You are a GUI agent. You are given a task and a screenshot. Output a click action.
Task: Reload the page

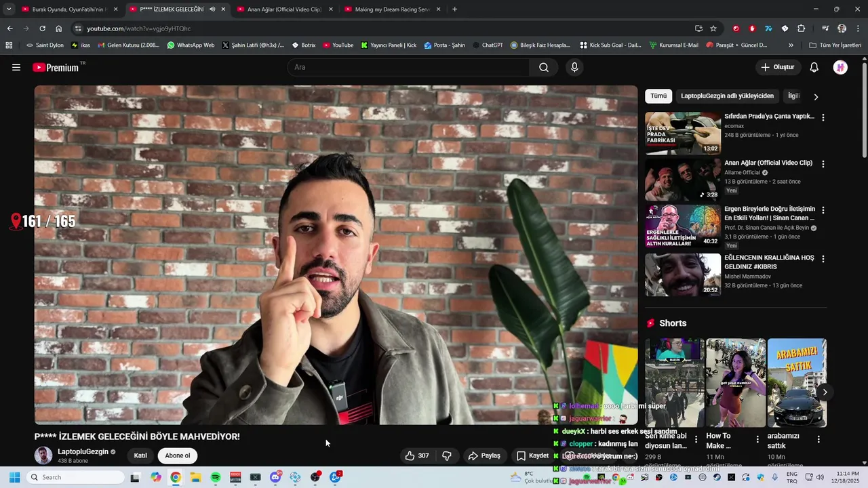pos(42,28)
